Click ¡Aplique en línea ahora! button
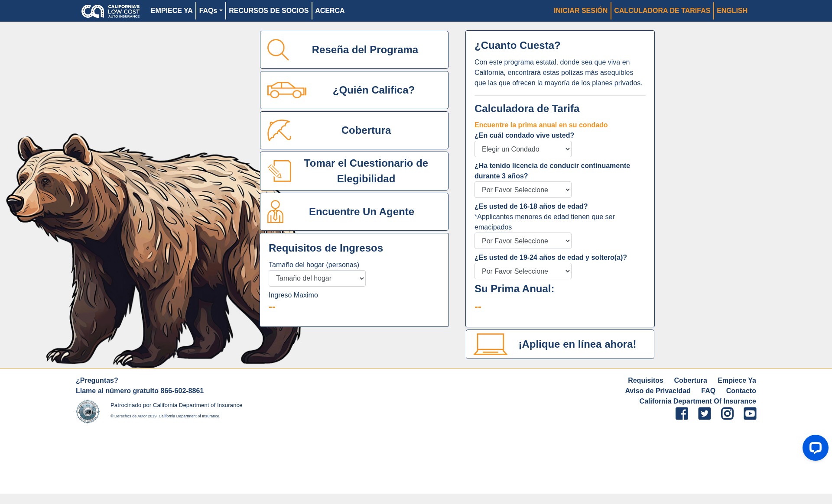832x504 pixels. click(560, 344)
